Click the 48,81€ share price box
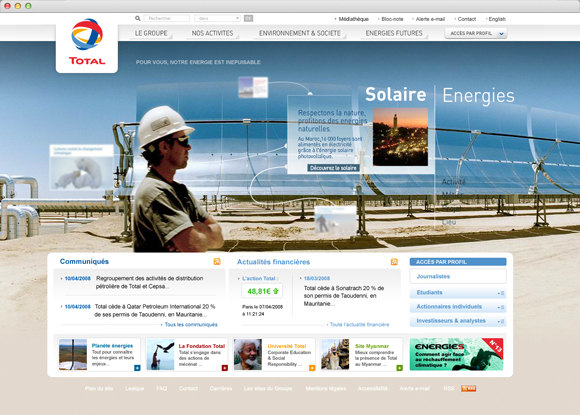This screenshot has width=580, height=415. 262,291
